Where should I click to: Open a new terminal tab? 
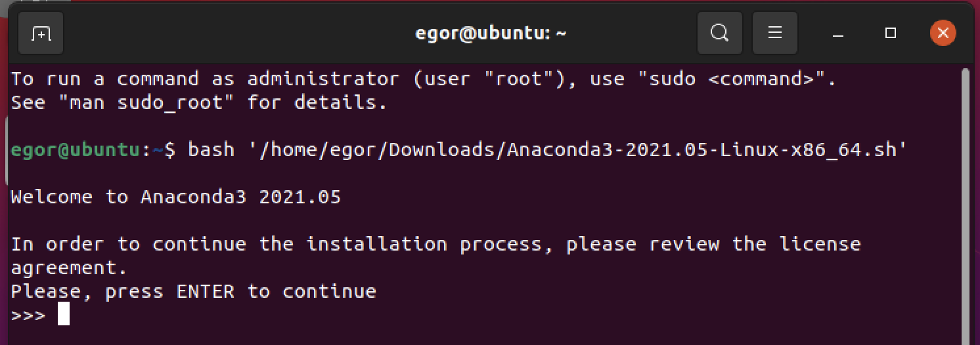[x=41, y=33]
